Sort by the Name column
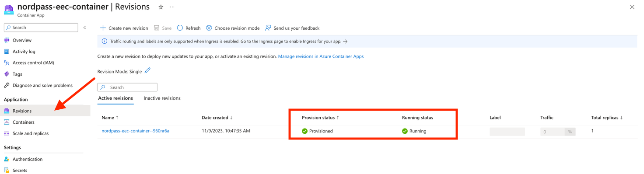 (x=110, y=118)
